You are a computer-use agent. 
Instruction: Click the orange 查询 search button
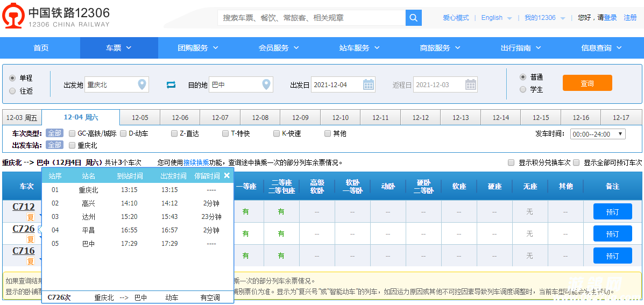pos(587,83)
